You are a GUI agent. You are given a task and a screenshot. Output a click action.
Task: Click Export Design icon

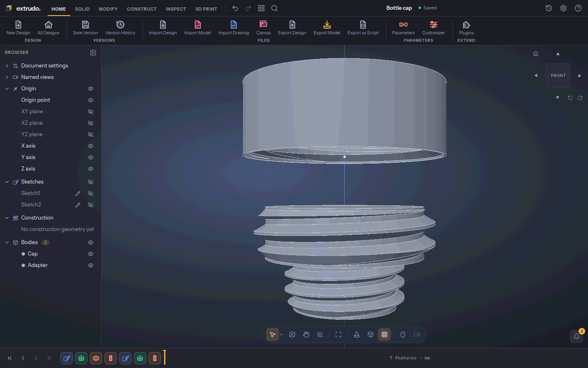[292, 25]
